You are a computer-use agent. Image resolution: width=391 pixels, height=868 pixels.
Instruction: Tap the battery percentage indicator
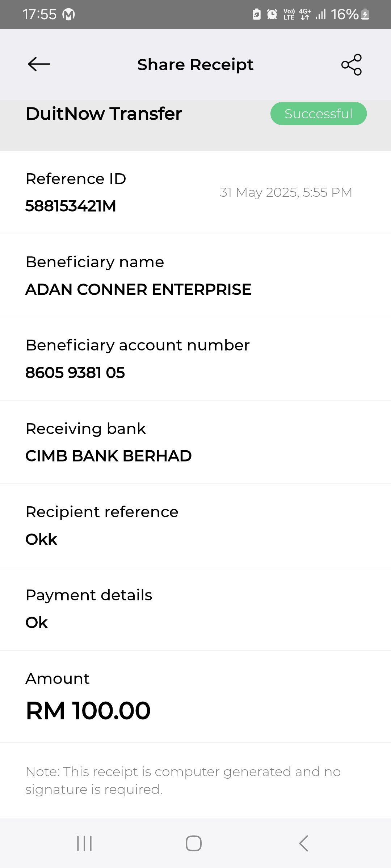click(344, 14)
